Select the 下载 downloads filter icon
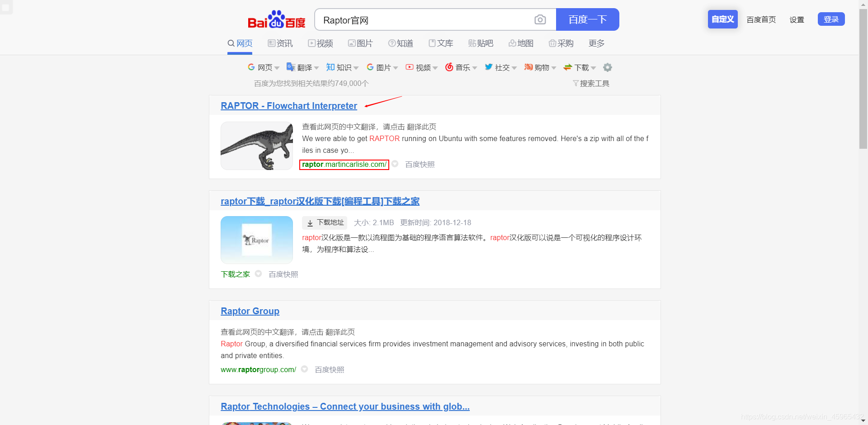868x425 pixels. (x=568, y=67)
